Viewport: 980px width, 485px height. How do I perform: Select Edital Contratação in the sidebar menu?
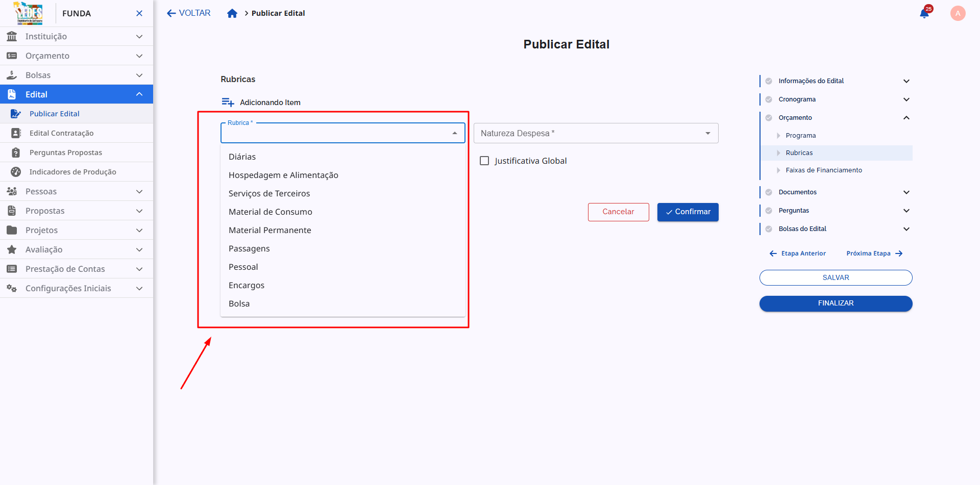(62, 133)
